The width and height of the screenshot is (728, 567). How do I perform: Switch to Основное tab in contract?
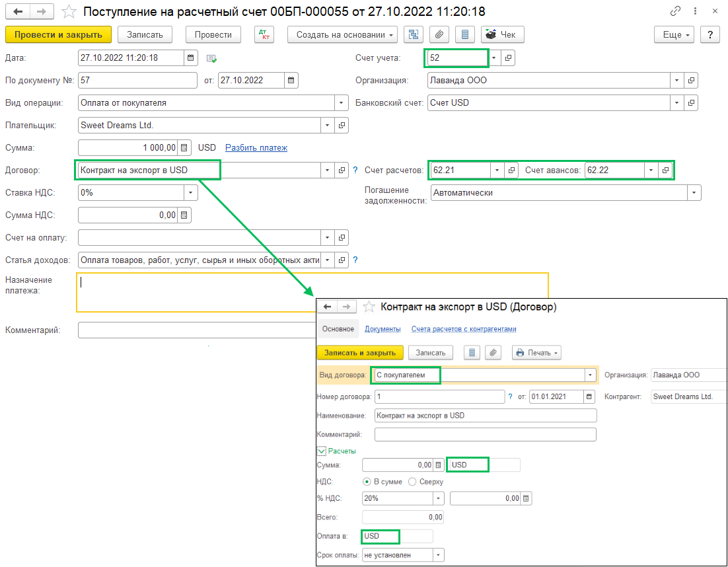(x=338, y=329)
